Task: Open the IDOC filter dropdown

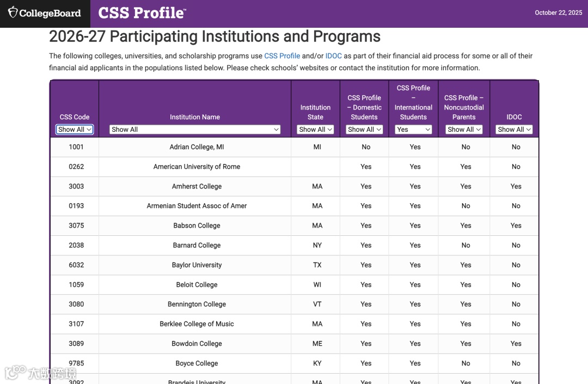Action: (514, 130)
